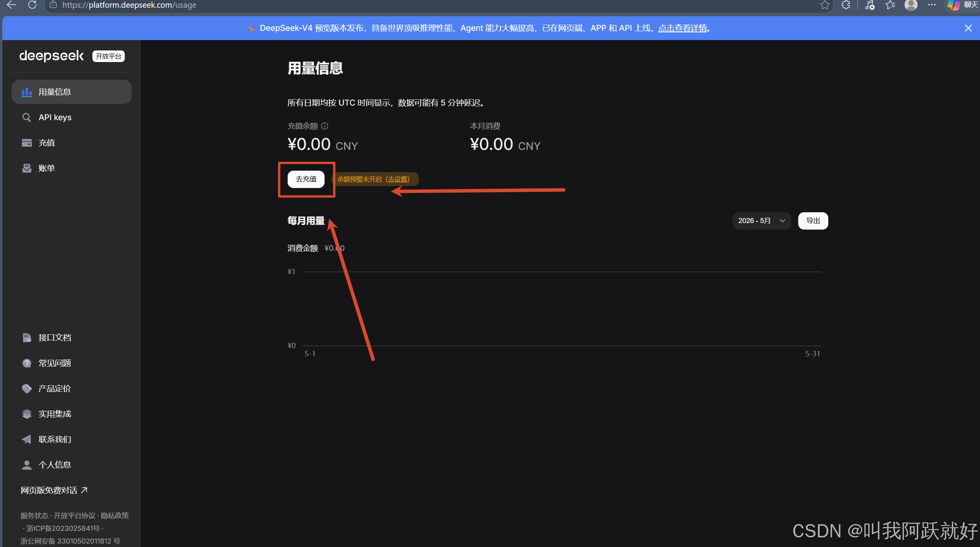Open 实用集成 from sidebar
This screenshot has height=547, width=980.
tap(72, 414)
